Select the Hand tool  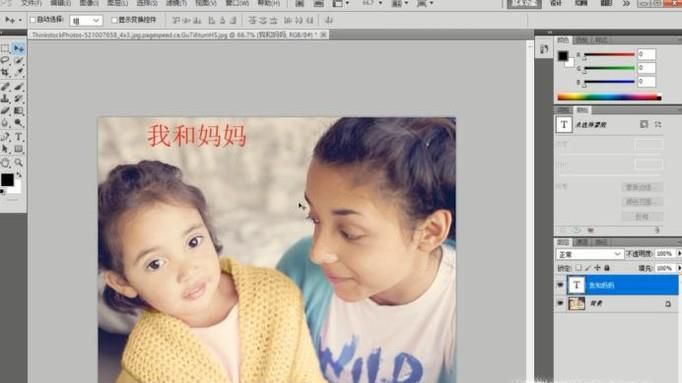[x=5, y=163]
